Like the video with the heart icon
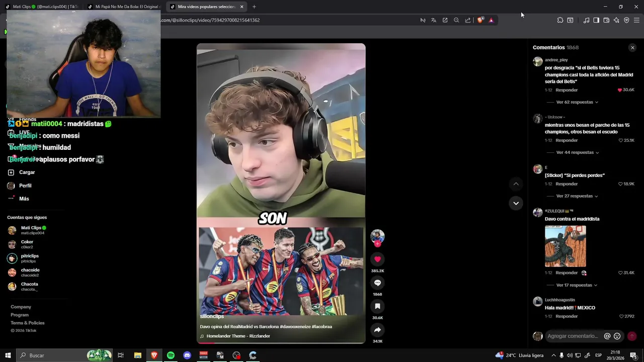Viewport: 644px width, 362px height. pyautogui.click(x=377, y=259)
